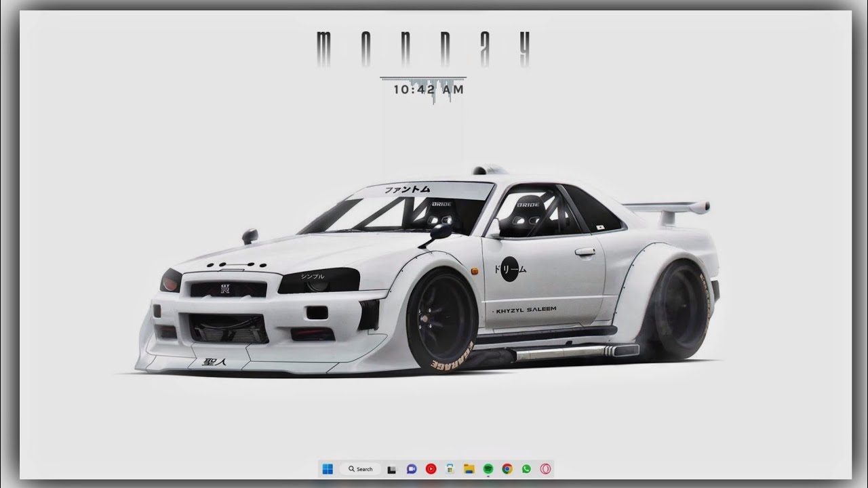Open the purple video chat app
This screenshot has width=868, height=488.
click(x=412, y=468)
